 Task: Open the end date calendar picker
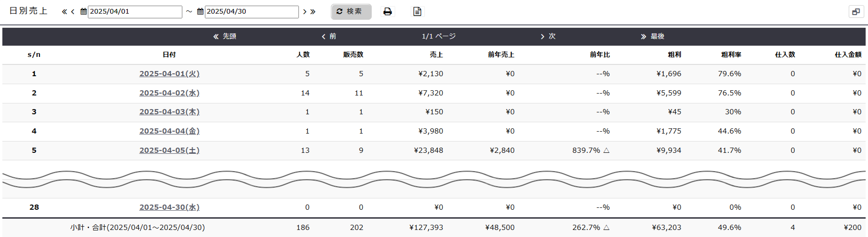coord(200,11)
